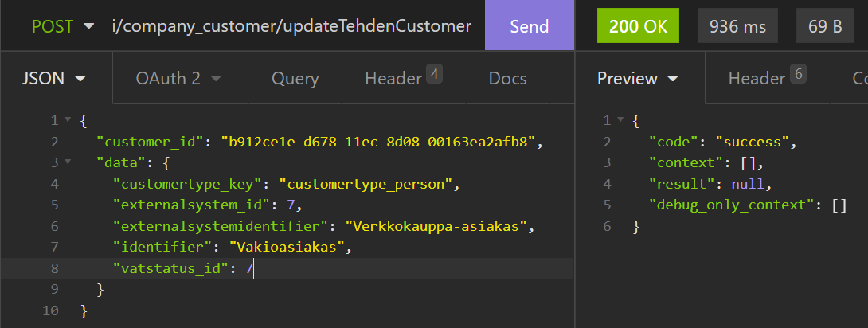Collapse response JSON root object fold arrow
868x328 pixels.
[620, 121]
